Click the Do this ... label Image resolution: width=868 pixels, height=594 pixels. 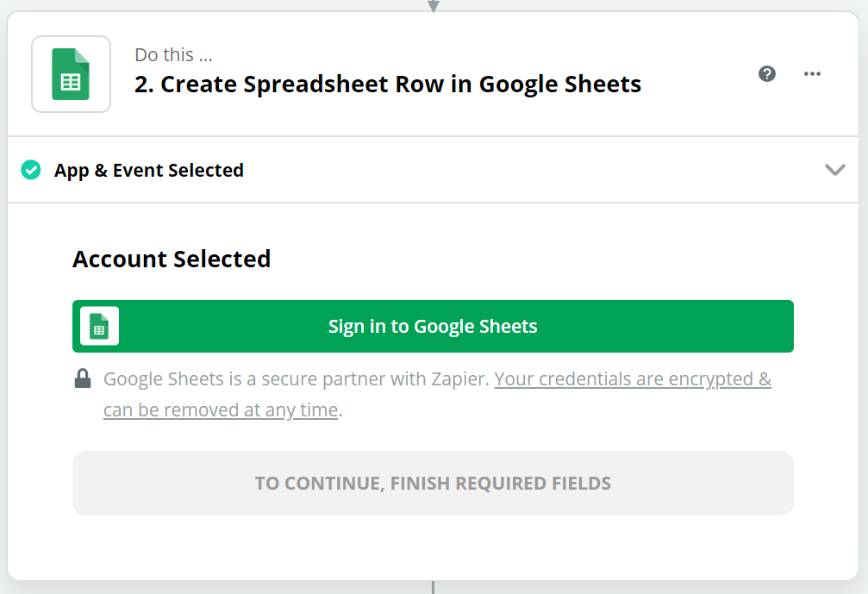click(x=173, y=55)
